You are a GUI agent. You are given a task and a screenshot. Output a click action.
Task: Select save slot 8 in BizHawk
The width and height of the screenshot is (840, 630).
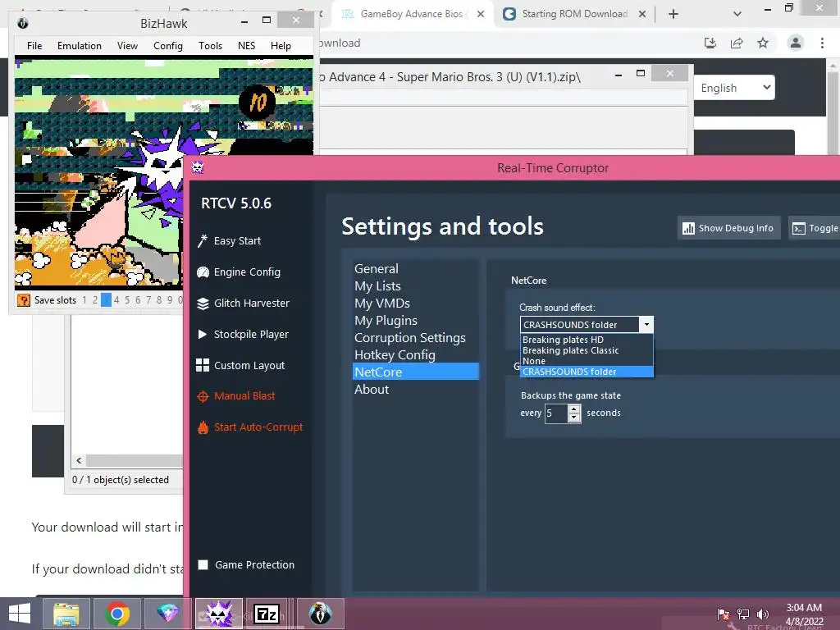pyautogui.click(x=159, y=300)
